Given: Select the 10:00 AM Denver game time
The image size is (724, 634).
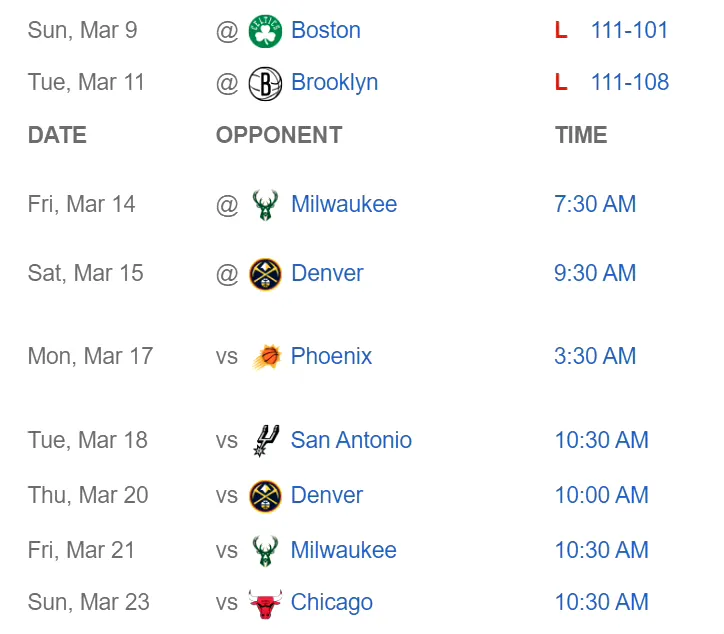Looking at the screenshot, I should point(601,495).
